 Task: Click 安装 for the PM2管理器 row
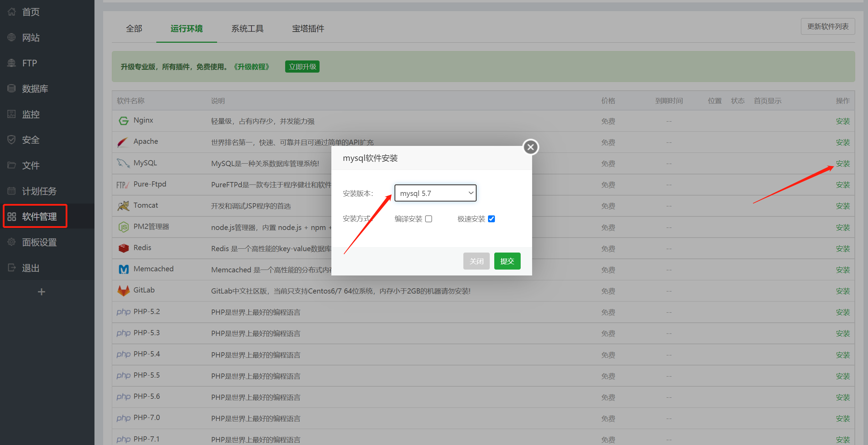point(843,228)
